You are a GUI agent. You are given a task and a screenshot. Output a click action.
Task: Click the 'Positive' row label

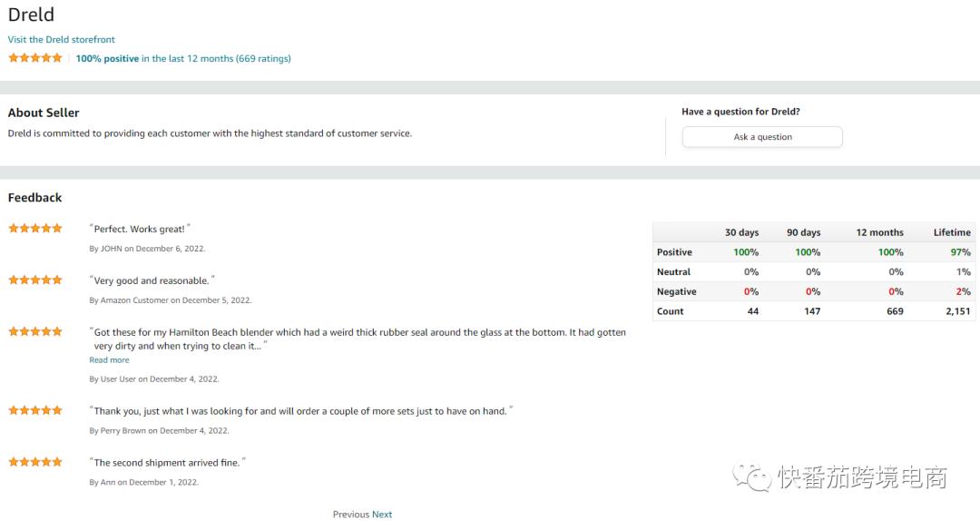pos(674,252)
